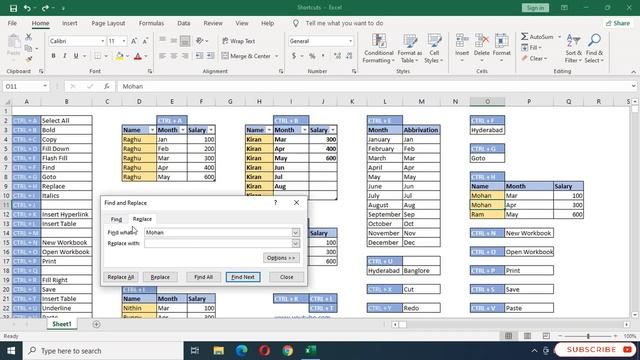
Task: Open Conditional Formatting menu
Action: pyautogui.click(x=379, y=49)
